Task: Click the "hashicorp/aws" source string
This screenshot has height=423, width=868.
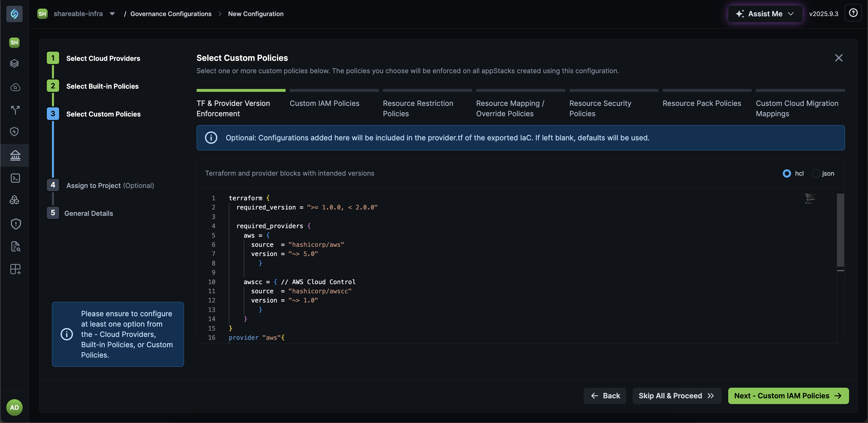Action: (x=316, y=245)
